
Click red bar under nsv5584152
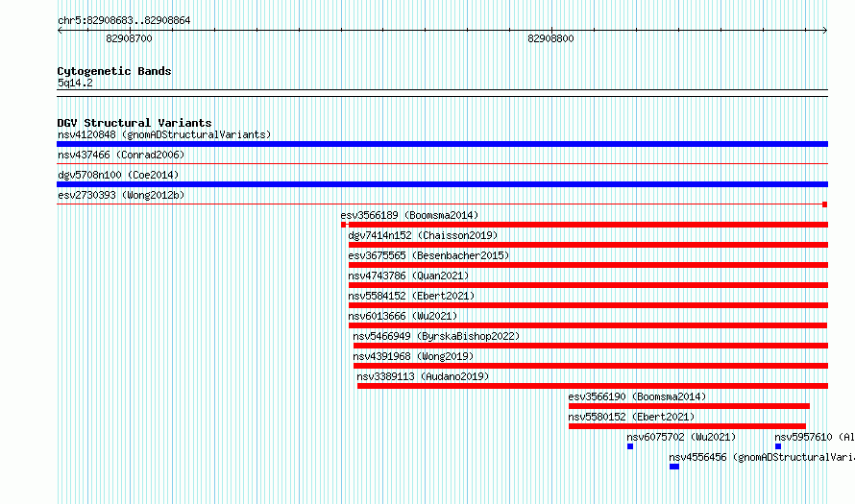588,305
